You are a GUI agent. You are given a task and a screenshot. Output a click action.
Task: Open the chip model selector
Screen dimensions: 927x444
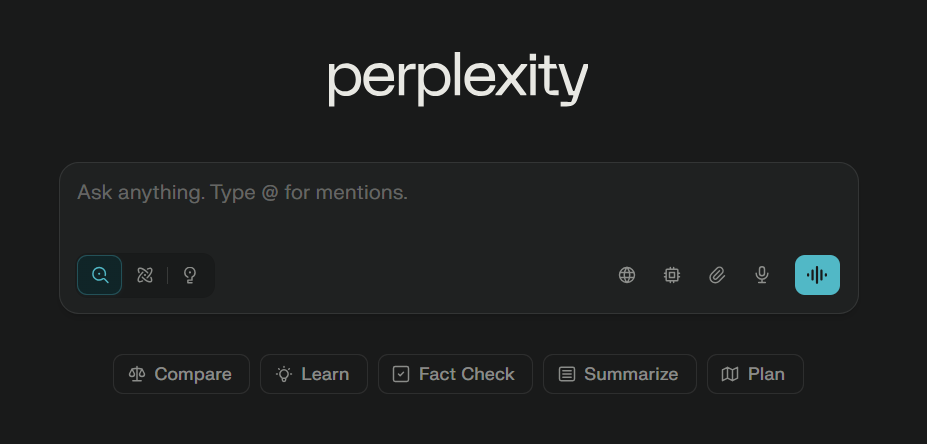(x=672, y=275)
